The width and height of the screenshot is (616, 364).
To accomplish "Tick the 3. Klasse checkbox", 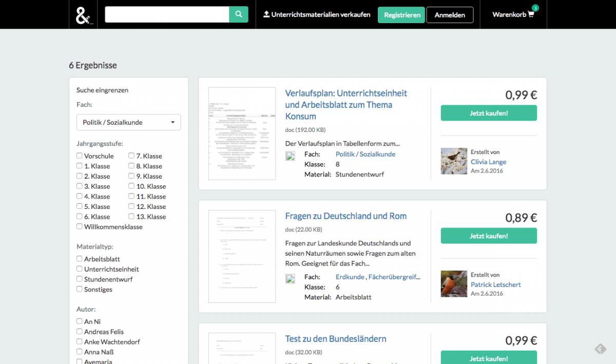I will click(x=80, y=186).
